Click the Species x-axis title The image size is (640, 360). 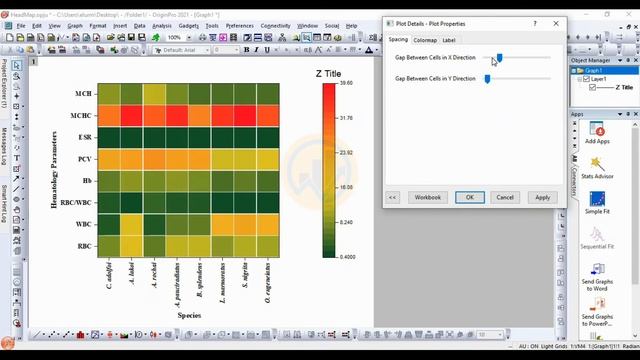[189, 315]
